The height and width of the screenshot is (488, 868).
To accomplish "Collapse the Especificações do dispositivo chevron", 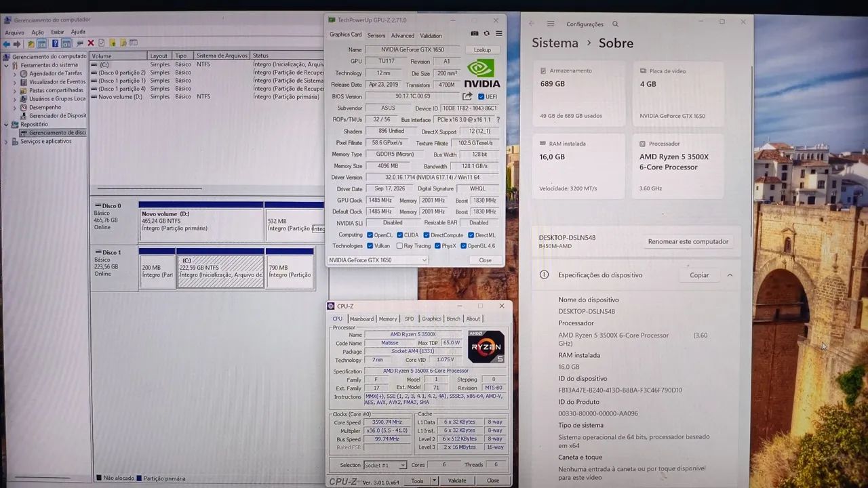I will tap(730, 275).
